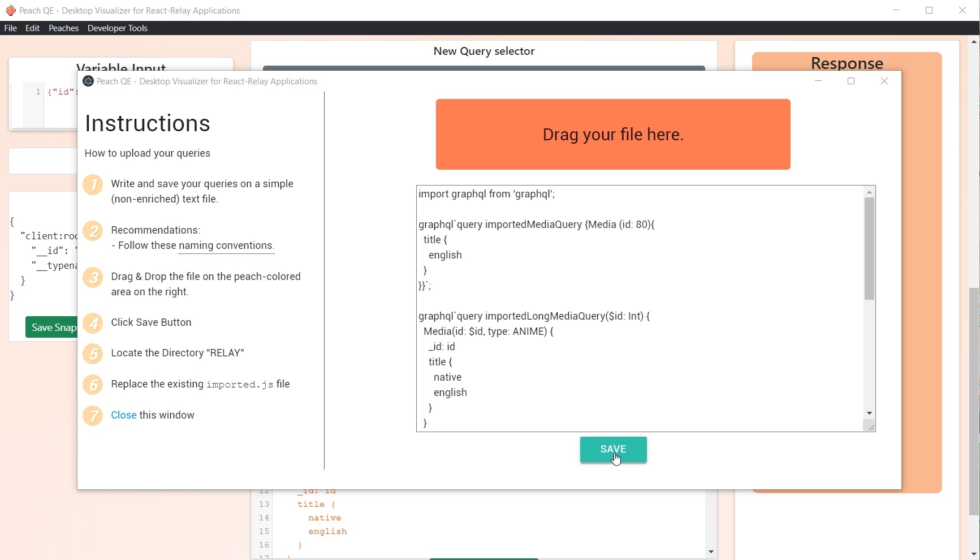The image size is (980, 560).
Task: Click the Response panel heading
Action: click(847, 63)
